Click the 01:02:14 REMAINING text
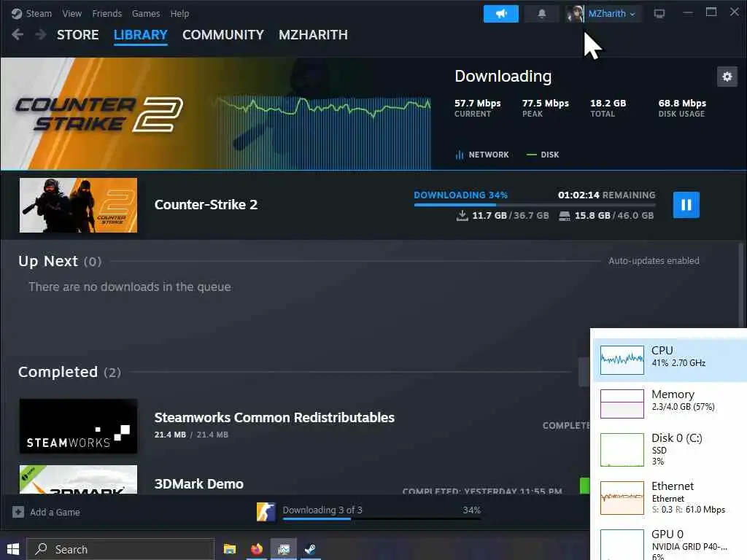This screenshot has height=560, width=747. [606, 195]
